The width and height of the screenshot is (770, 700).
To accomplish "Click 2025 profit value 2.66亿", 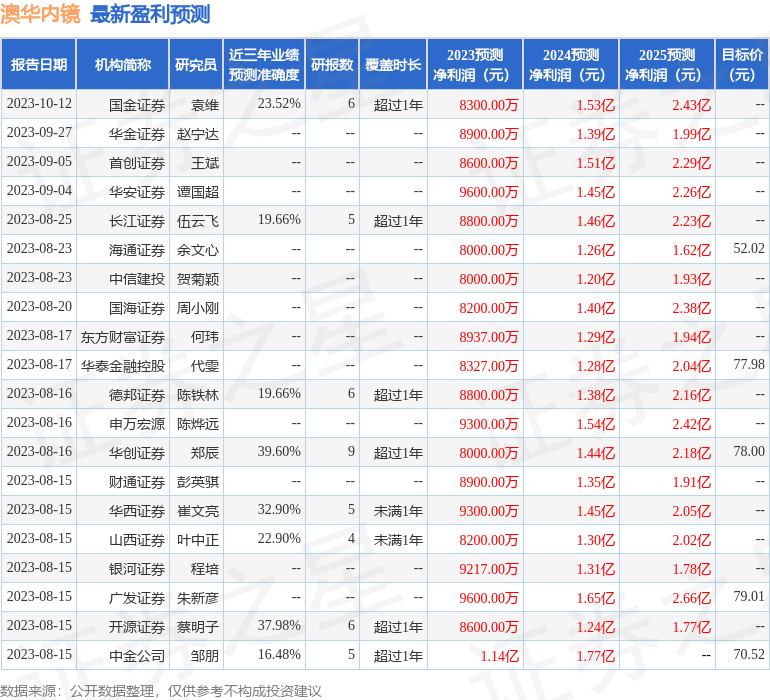I will coord(692,598).
